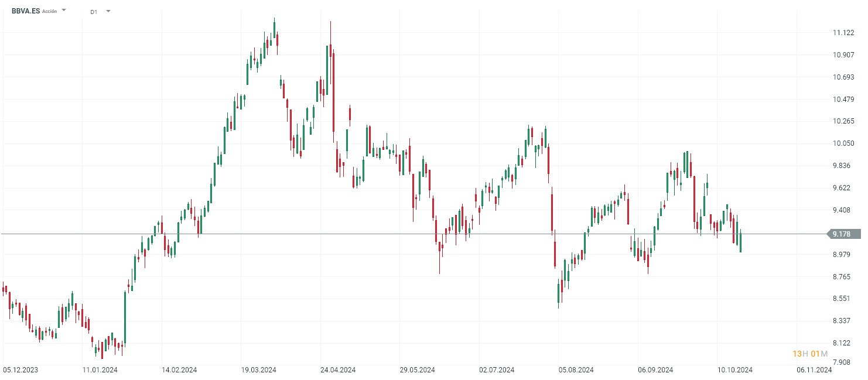This screenshot has width=868, height=380.
Task: Click the 05.12.2023 date label
Action: (x=19, y=370)
